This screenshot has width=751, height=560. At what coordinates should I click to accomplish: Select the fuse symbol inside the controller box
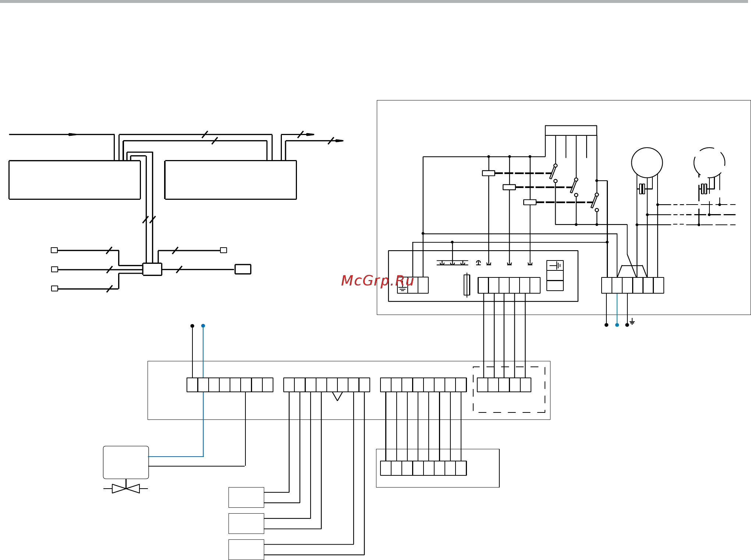point(467,285)
